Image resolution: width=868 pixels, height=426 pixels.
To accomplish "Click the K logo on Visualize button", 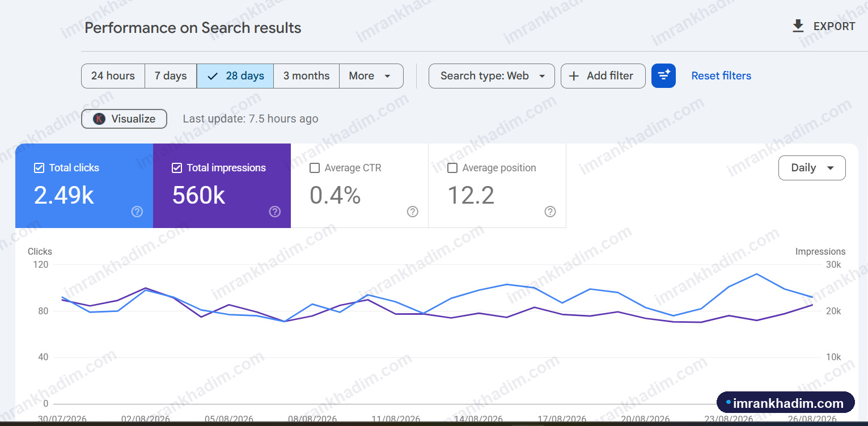I will point(99,119).
